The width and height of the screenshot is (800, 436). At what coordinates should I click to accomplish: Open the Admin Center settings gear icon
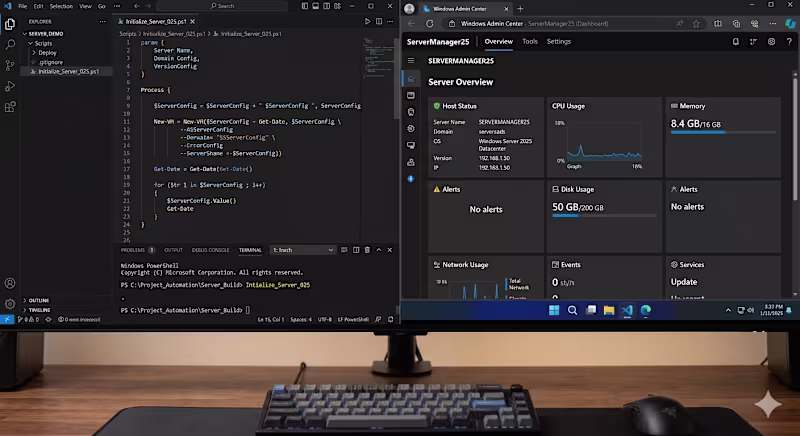[771, 42]
